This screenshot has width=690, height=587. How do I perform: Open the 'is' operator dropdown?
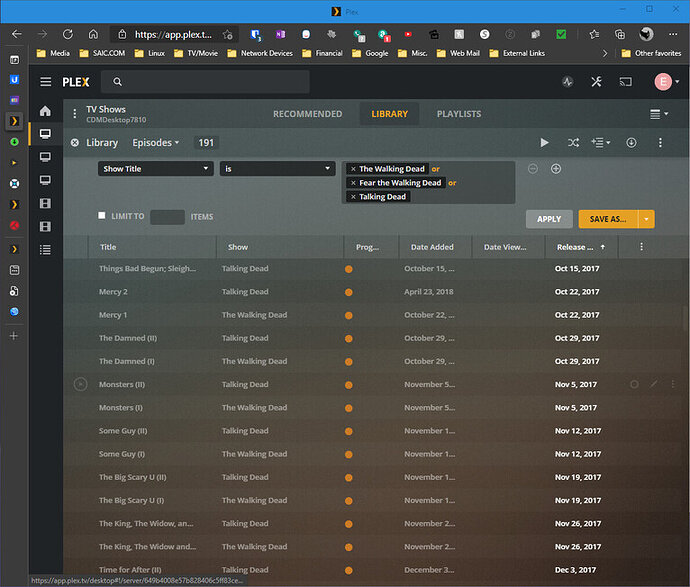(277, 169)
